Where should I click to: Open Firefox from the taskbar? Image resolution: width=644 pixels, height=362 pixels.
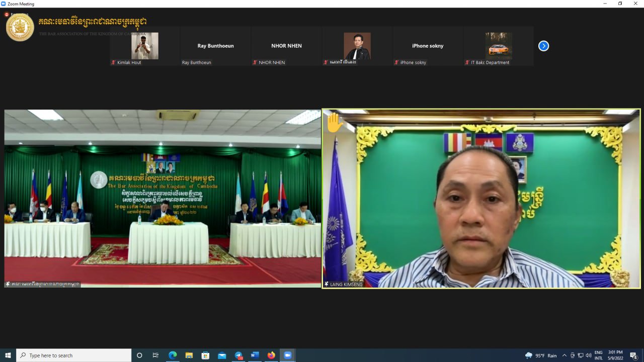[x=271, y=355]
